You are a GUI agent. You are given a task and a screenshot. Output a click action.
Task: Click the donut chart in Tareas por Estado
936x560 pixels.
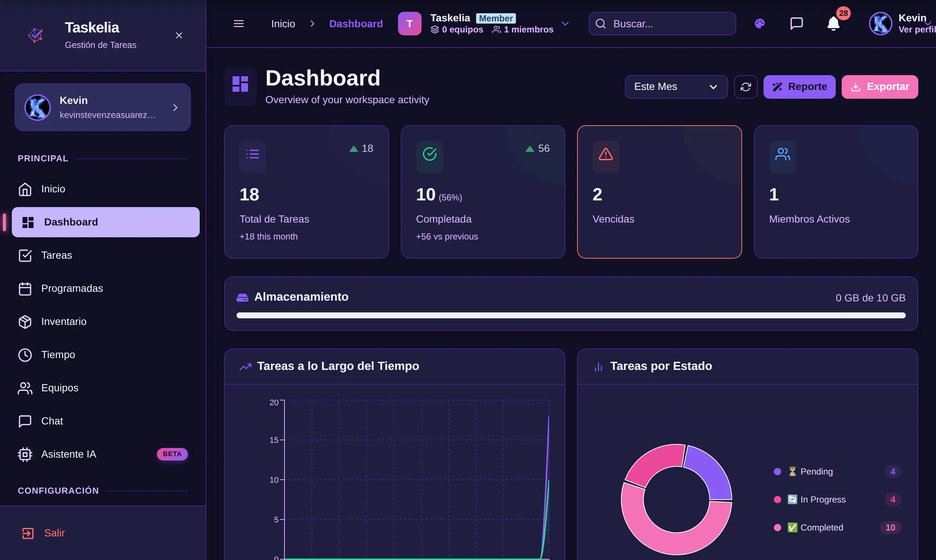coord(676,500)
